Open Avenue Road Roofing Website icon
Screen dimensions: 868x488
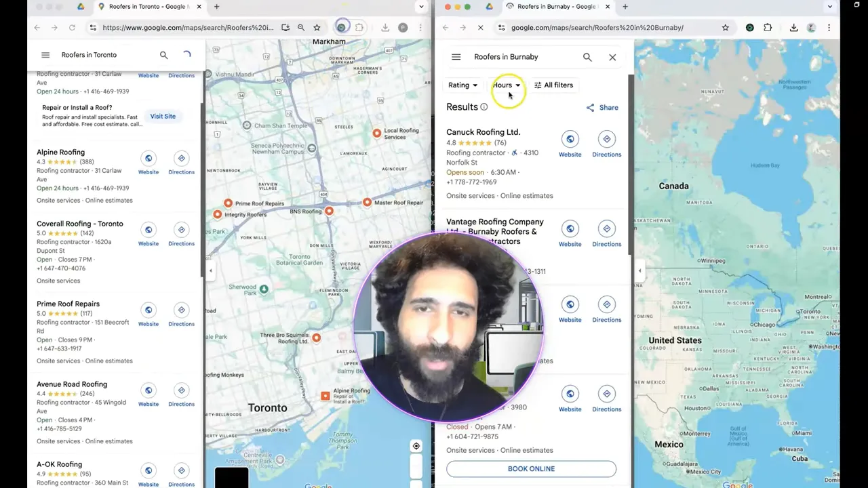[x=149, y=390]
